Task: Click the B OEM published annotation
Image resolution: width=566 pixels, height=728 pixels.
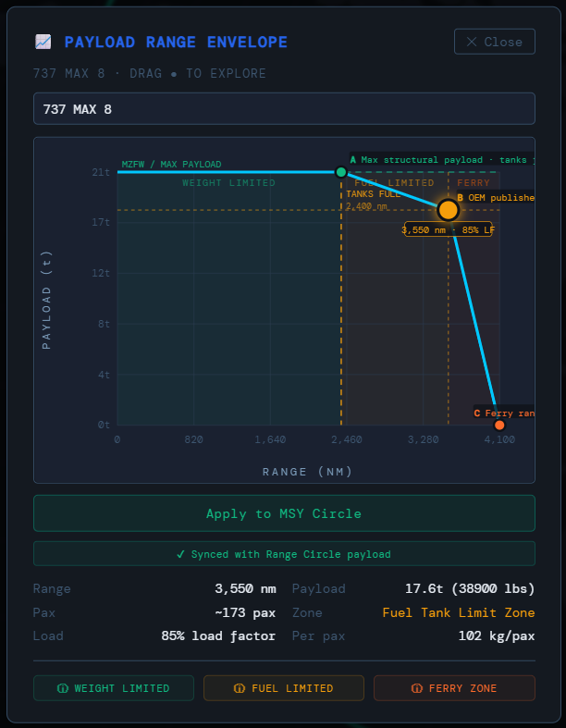Action: click(496, 198)
